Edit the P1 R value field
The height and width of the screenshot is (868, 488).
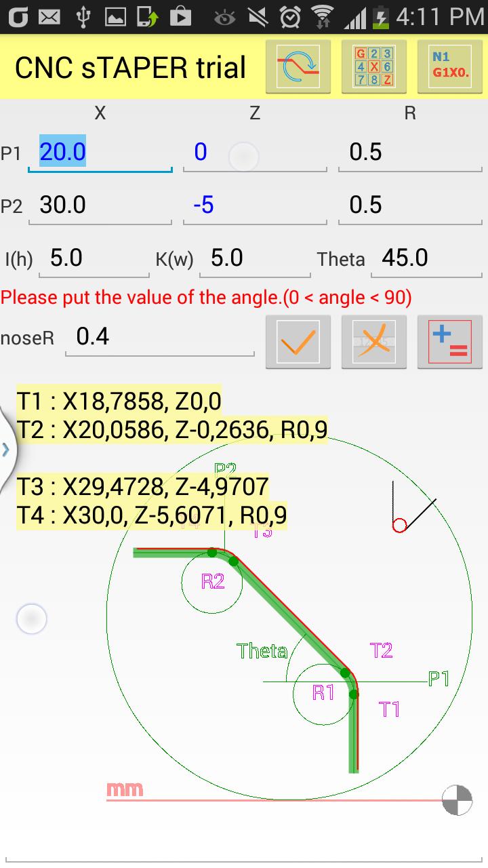point(410,152)
